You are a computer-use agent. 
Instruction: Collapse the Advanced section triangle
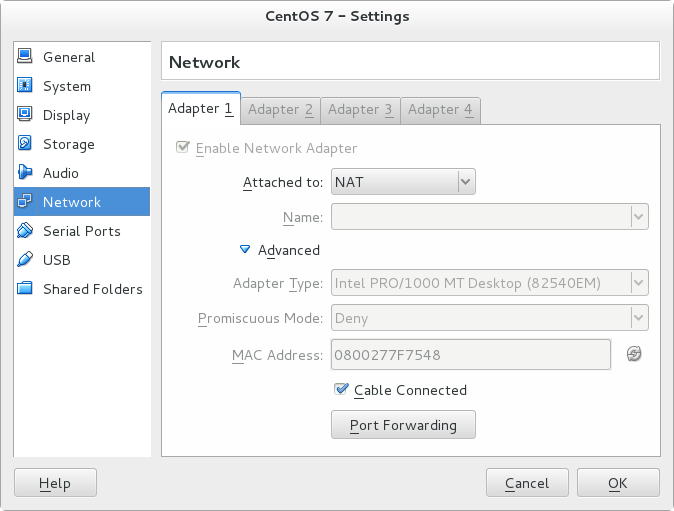click(245, 249)
